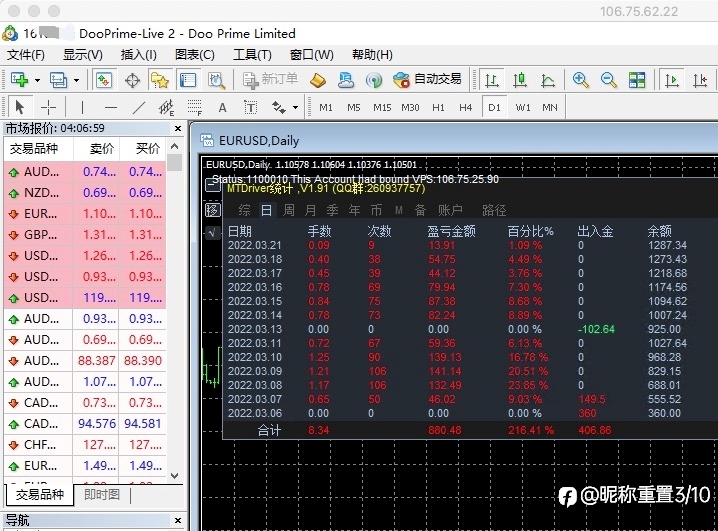The height and width of the screenshot is (531, 718).
Task: Select the 账户 account statistics view
Action: [x=450, y=210]
